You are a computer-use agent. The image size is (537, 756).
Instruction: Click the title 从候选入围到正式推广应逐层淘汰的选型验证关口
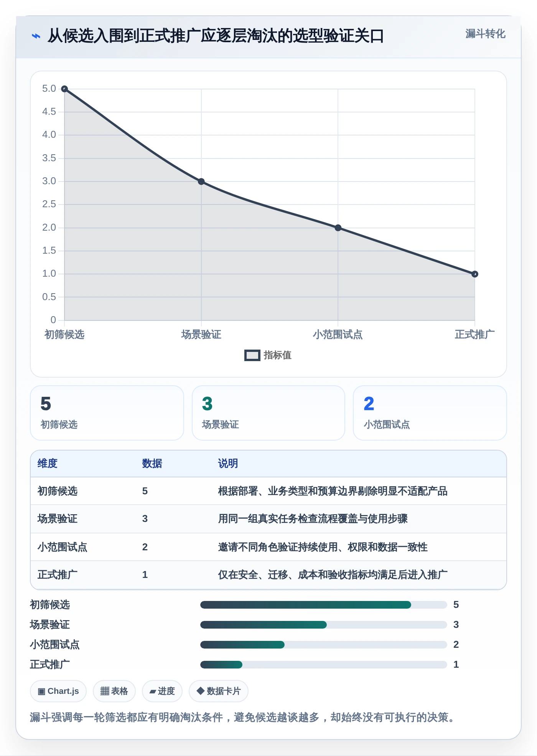216,36
